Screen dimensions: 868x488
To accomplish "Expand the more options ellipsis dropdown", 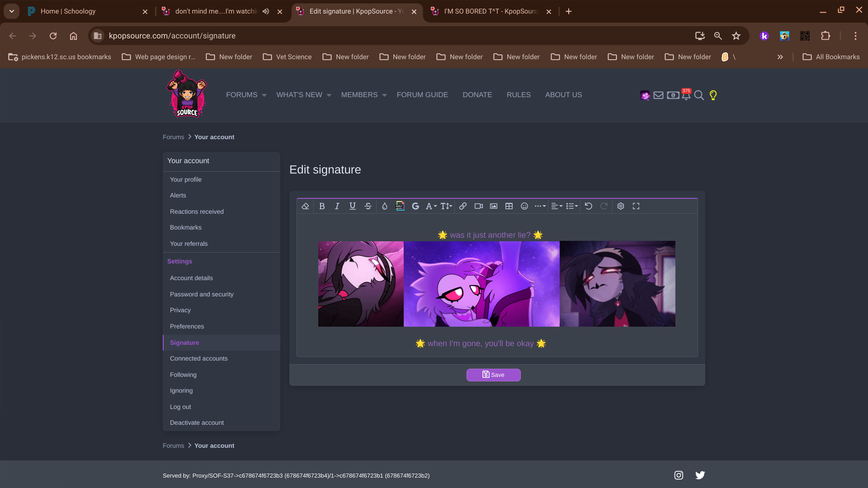I will click(x=540, y=206).
